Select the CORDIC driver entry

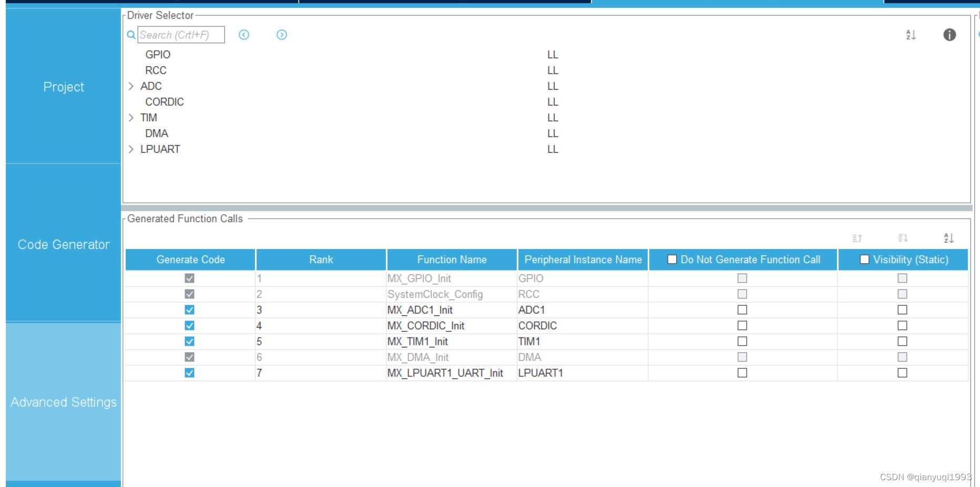[164, 101]
